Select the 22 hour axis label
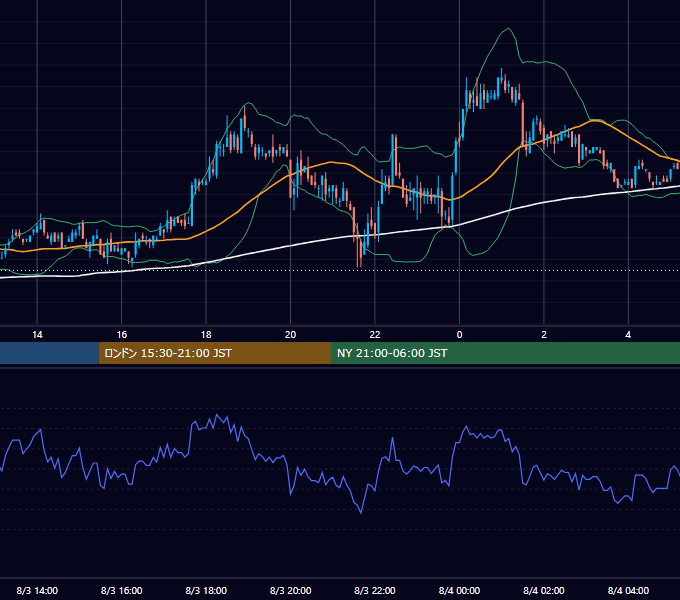 [375, 335]
